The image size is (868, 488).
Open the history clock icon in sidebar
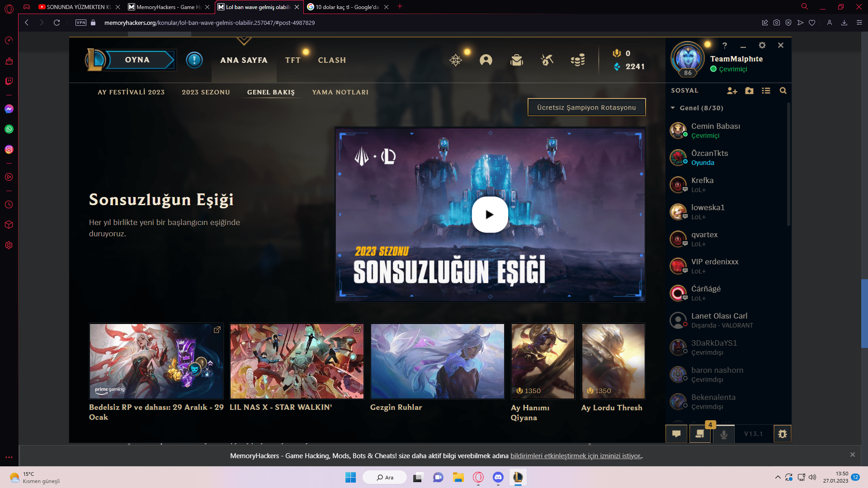(9, 205)
